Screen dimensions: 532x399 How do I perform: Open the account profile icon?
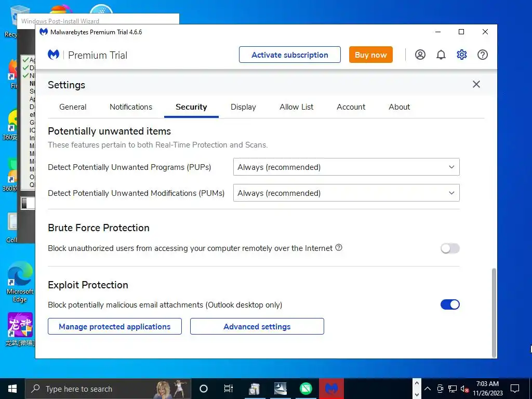tap(420, 55)
